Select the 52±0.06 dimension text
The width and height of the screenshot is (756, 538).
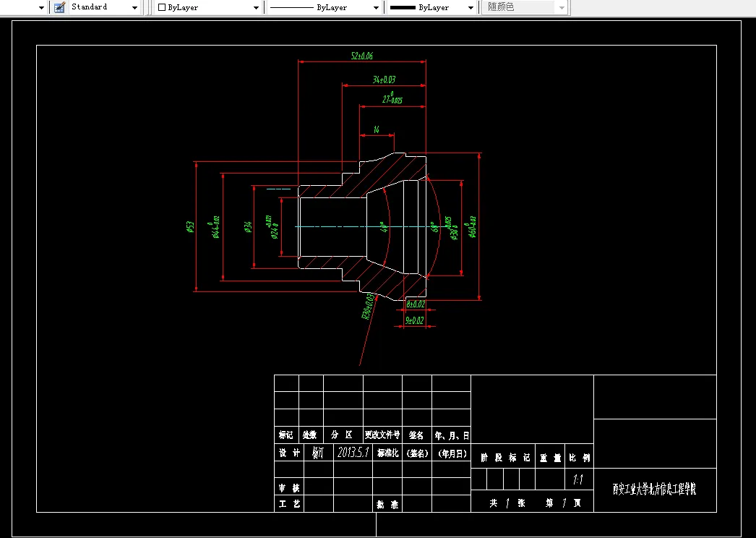(361, 56)
